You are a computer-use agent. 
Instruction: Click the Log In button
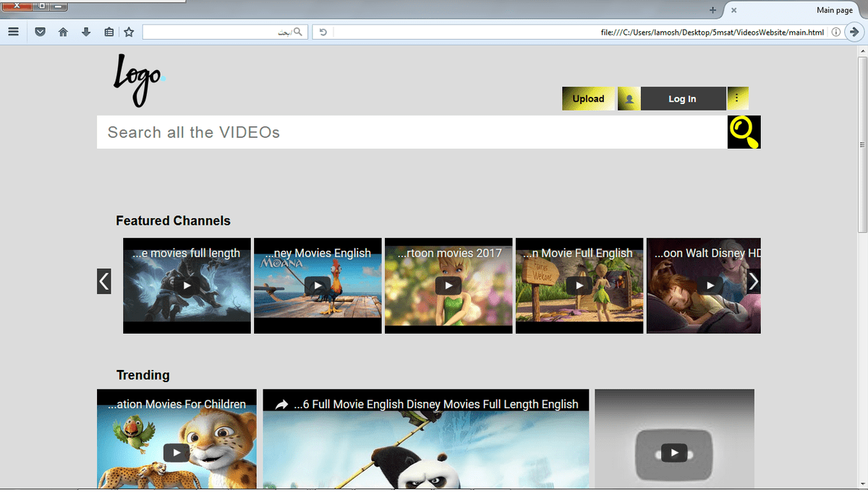pyautogui.click(x=682, y=99)
